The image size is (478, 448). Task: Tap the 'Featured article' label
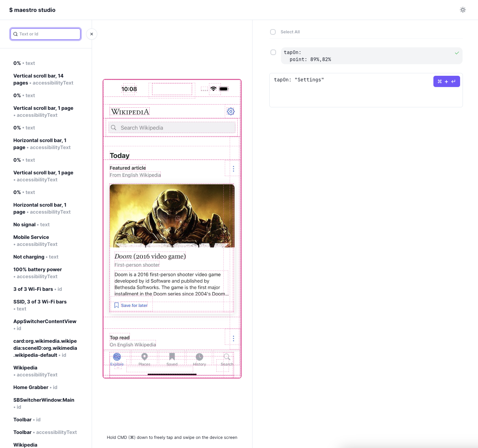pos(127,168)
